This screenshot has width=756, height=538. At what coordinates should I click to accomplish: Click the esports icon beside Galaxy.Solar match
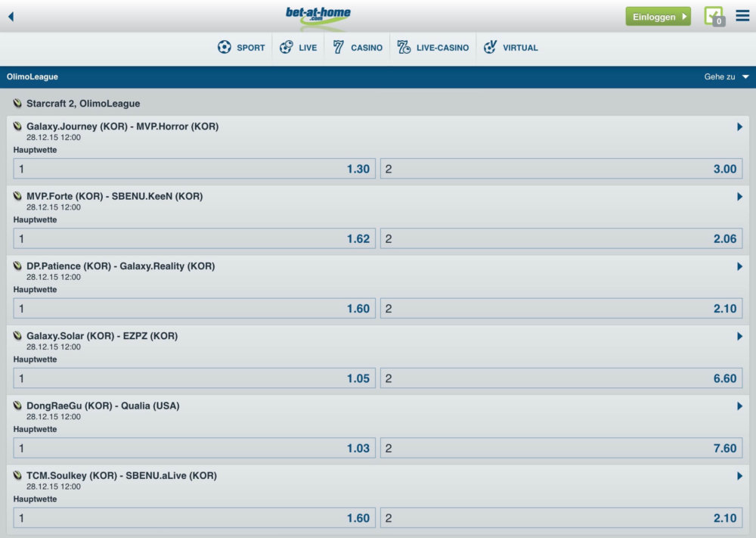click(x=17, y=336)
